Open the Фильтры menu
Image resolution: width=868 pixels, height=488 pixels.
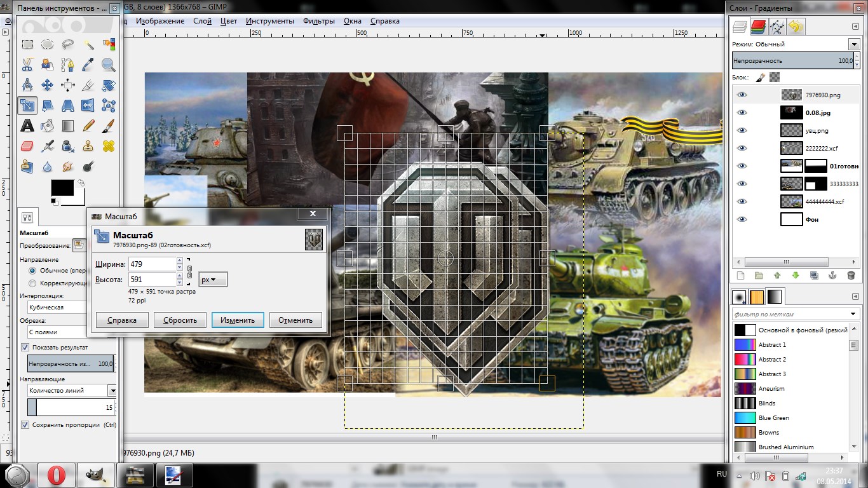tap(319, 21)
